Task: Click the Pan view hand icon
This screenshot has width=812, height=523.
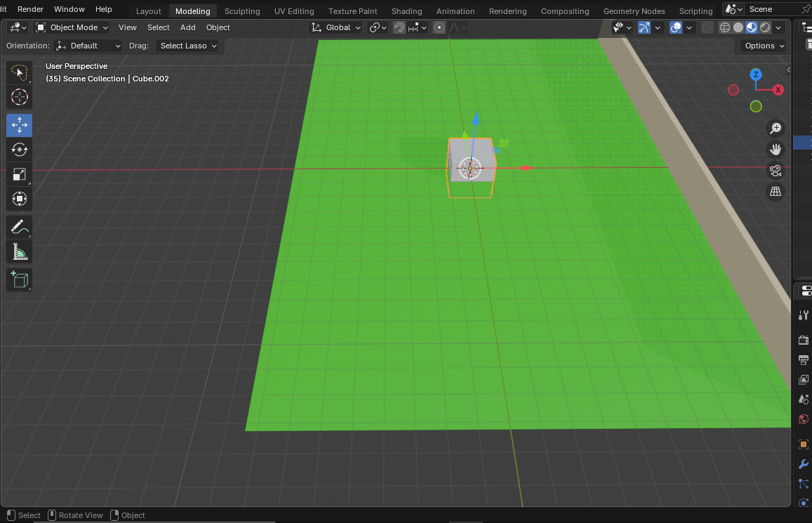Action: tap(776, 150)
